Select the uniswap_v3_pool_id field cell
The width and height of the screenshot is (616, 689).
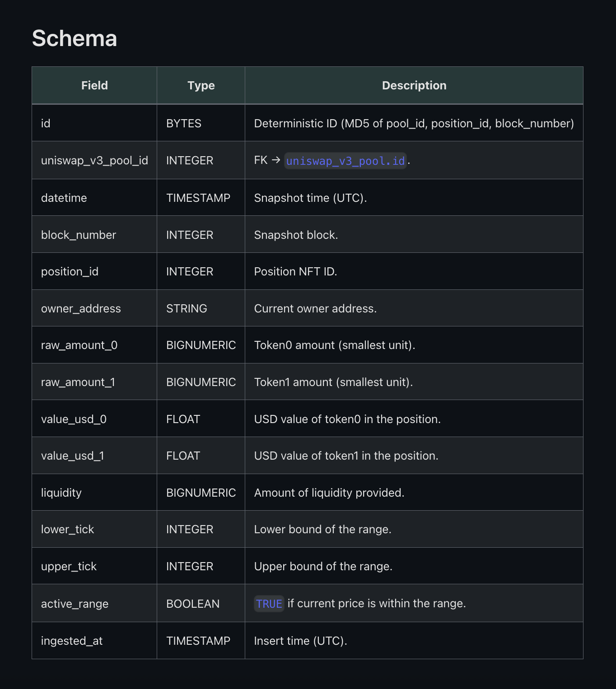[x=94, y=160]
